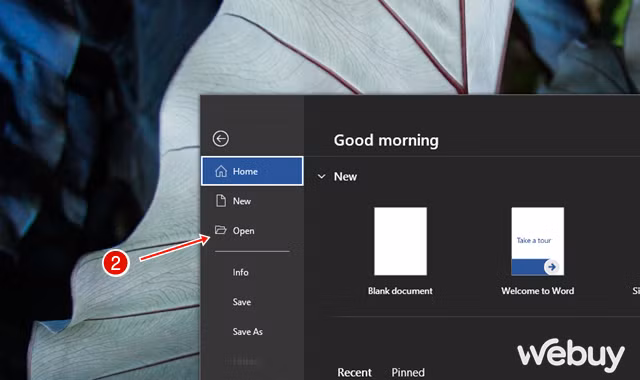Image resolution: width=640 pixels, height=380 pixels.
Task: Open Welcome to Word template thumbnail
Action: pos(538,241)
